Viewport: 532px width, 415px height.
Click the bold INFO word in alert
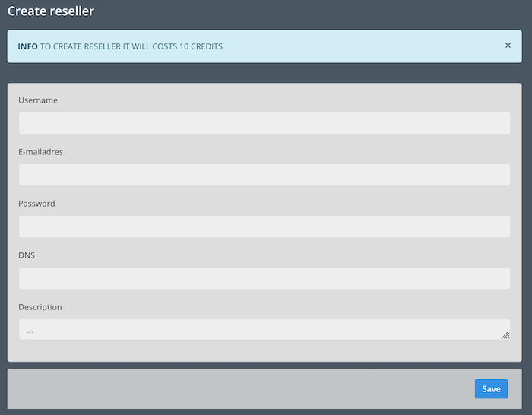tap(27, 46)
